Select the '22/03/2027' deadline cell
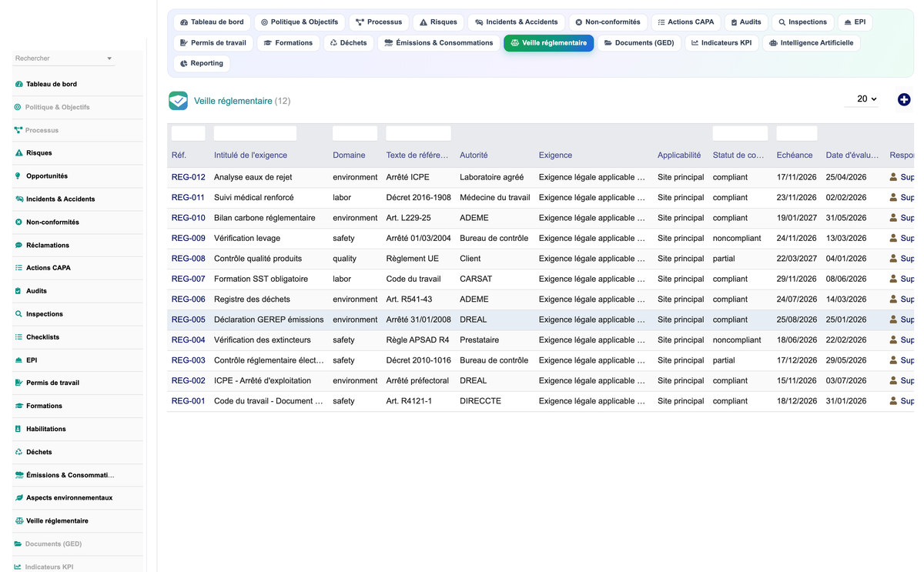 [797, 259]
